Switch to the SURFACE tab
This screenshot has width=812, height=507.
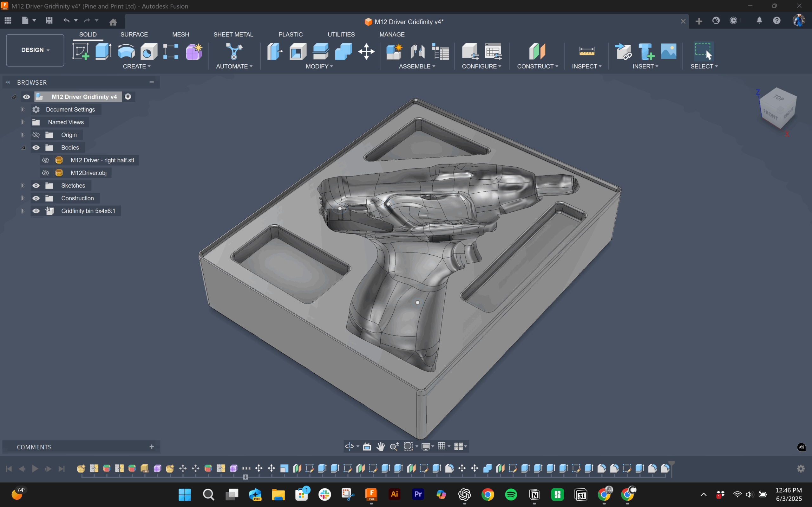click(134, 35)
